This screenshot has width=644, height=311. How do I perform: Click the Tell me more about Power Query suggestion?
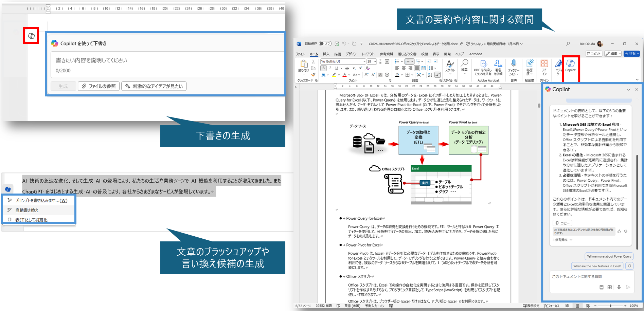609,256
